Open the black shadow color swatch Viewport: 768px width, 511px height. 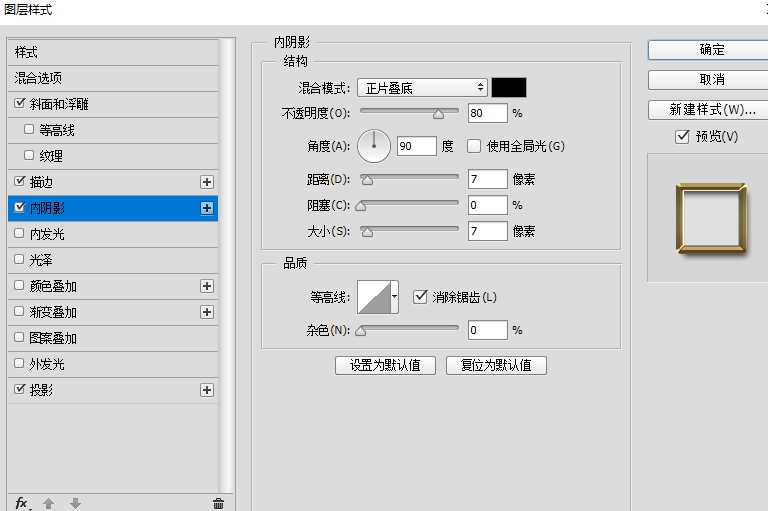tap(509, 88)
